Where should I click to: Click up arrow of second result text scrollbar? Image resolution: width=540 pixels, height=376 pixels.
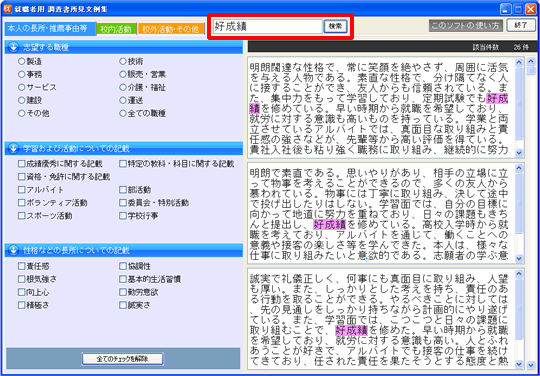click(x=519, y=168)
